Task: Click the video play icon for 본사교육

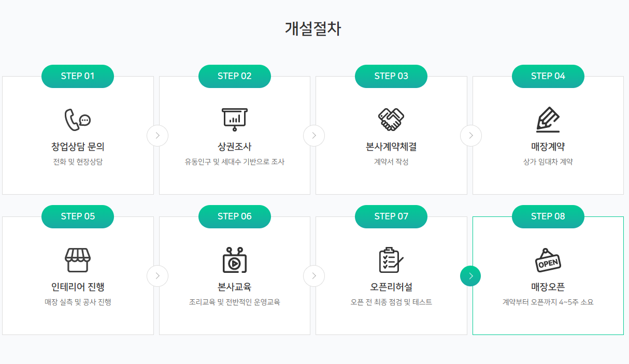Action: [x=235, y=259]
